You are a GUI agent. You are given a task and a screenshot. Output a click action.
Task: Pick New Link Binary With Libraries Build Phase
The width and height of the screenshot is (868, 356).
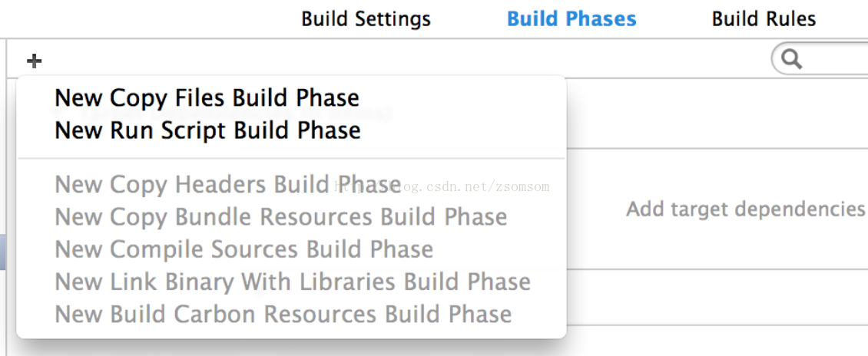tap(293, 282)
